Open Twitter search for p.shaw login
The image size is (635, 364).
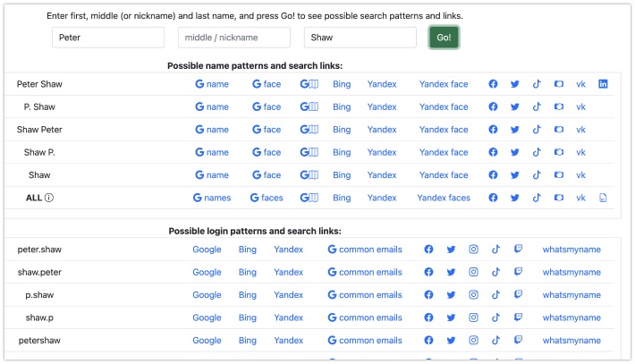451,295
